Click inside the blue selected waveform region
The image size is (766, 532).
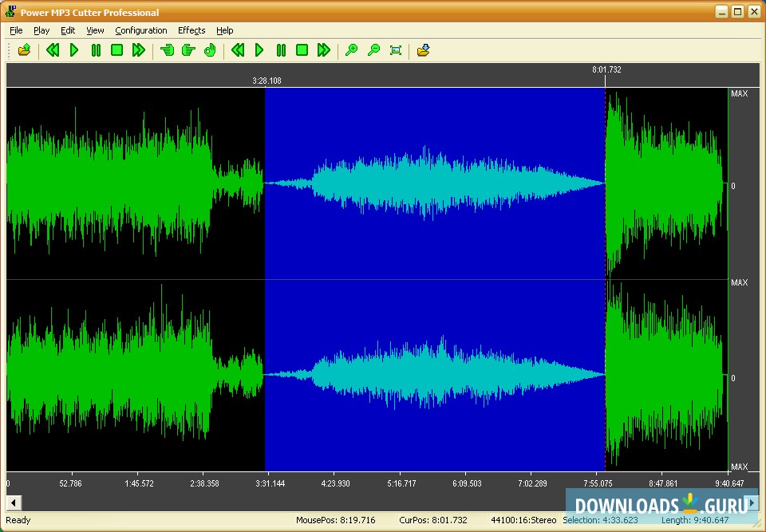pyautogui.click(x=435, y=239)
